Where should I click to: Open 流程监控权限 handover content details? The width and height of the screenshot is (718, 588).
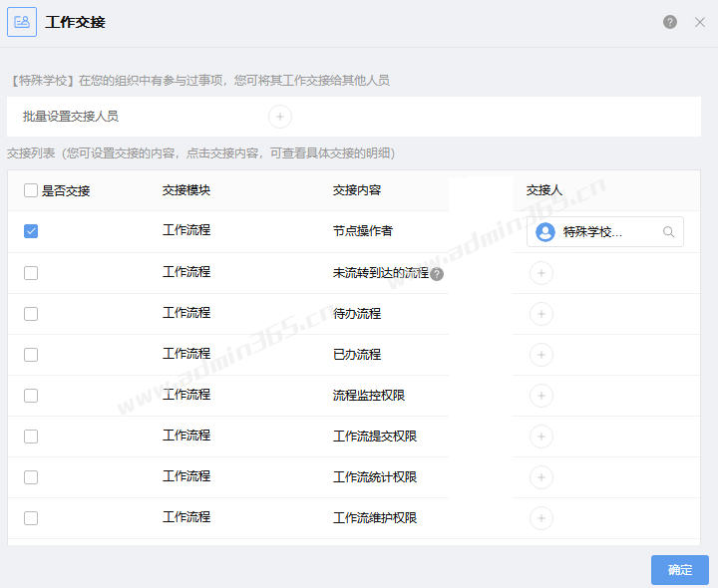tap(369, 396)
